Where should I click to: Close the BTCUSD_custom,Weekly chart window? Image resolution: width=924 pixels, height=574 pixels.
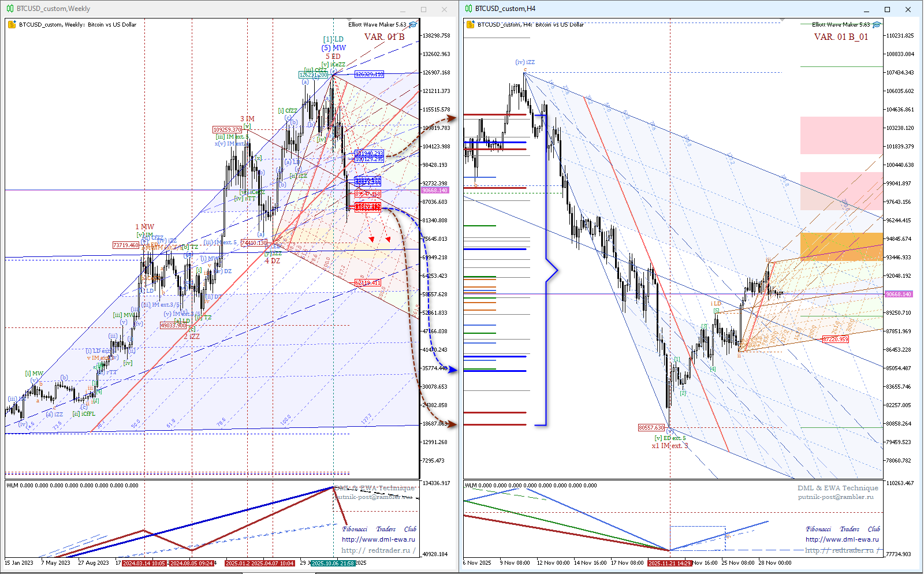(x=444, y=9)
